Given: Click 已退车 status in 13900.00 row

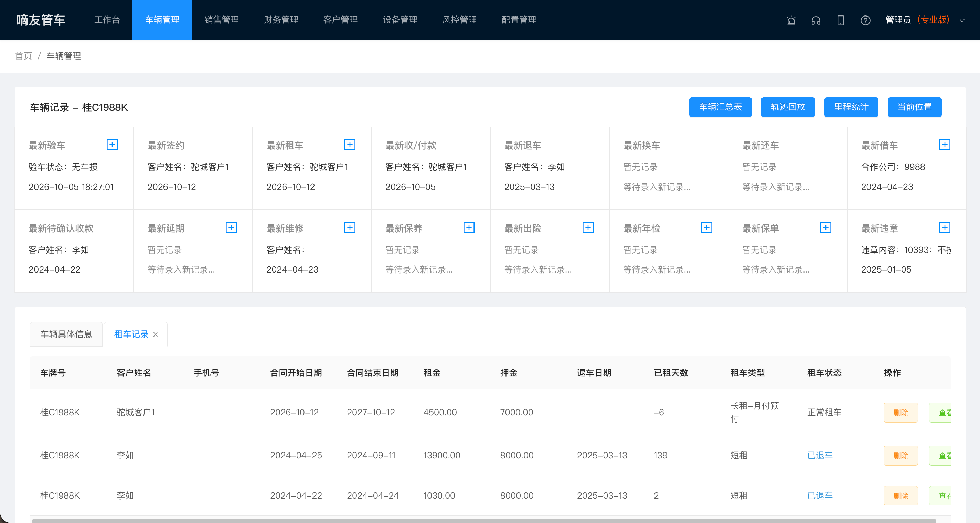Looking at the screenshot, I should (x=820, y=455).
